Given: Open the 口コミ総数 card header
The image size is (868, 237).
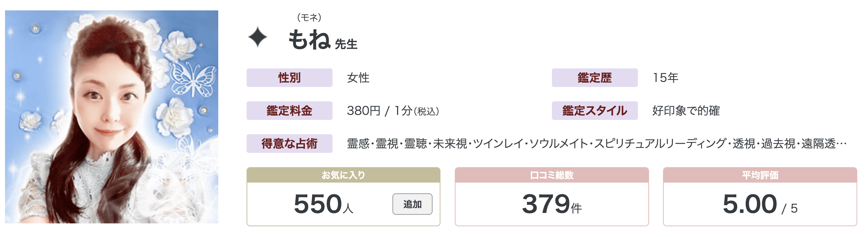Looking at the screenshot, I should click(x=552, y=175).
